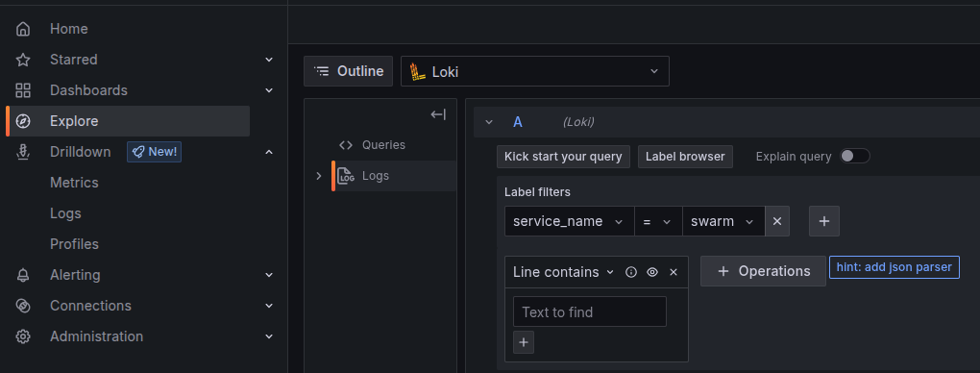This screenshot has width=980, height=373.
Task: Click hint: add json parser
Action: click(894, 267)
